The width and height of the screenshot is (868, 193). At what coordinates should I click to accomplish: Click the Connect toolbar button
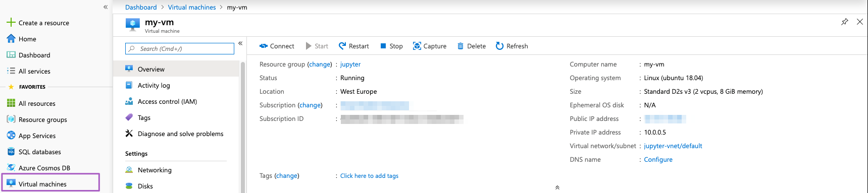click(277, 46)
